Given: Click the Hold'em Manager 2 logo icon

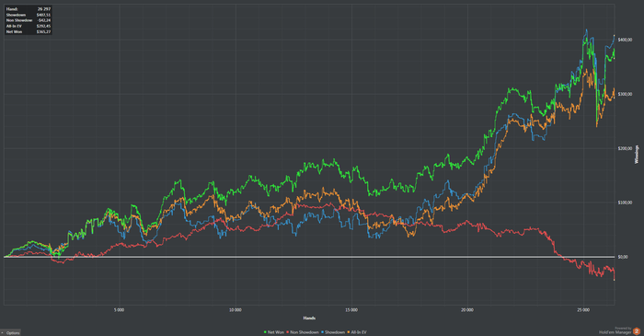Looking at the screenshot, I should [637, 331].
